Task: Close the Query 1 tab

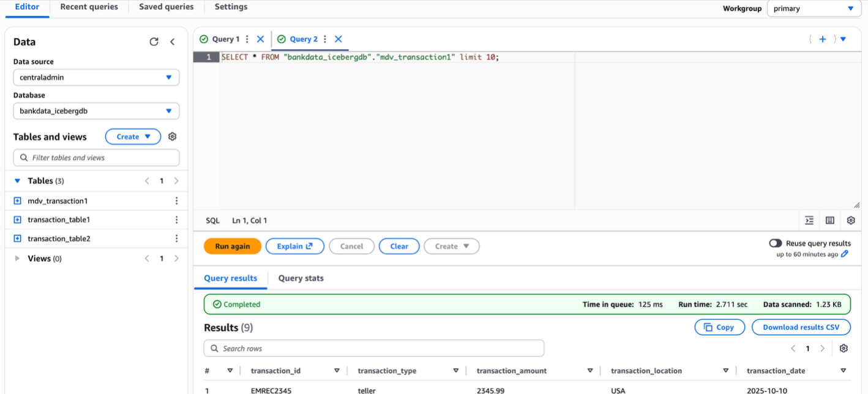Action: coord(260,39)
